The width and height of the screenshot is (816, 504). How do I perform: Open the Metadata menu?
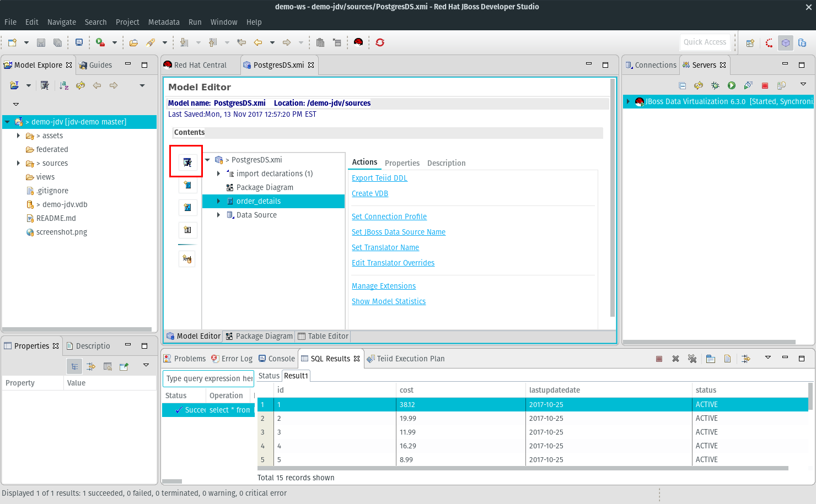(x=164, y=22)
